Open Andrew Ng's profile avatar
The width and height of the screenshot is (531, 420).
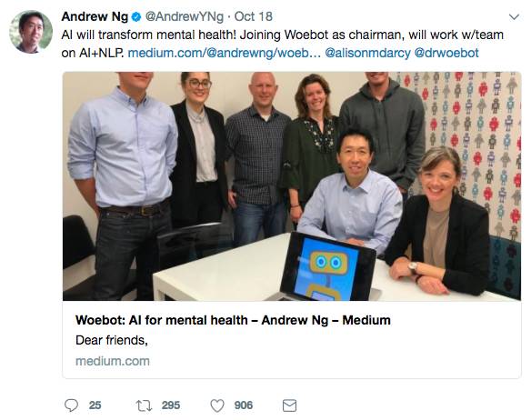[x=31, y=32]
